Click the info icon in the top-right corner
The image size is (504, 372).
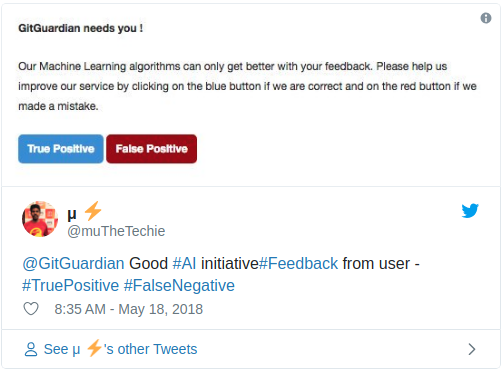pos(486,18)
